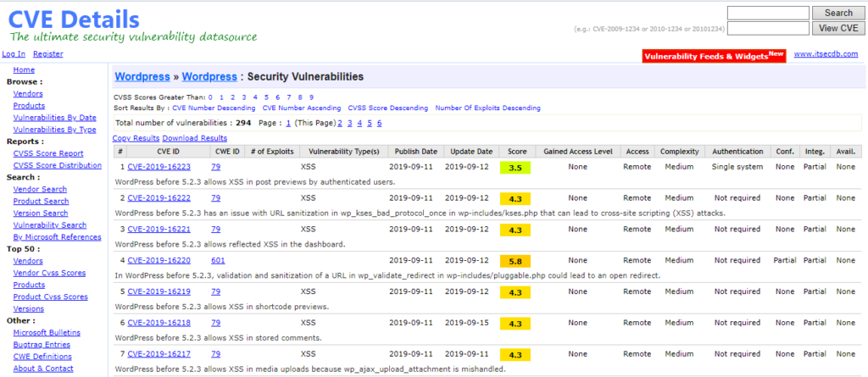Open By Microsoft References search
The height and width of the screenshot is (377, 868).
click(x=57, y=237)
